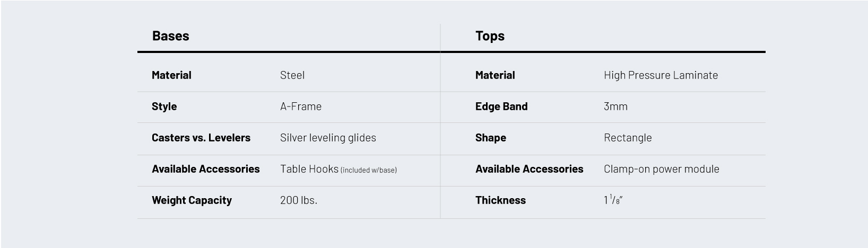Select High Pressure Laminate value
The image size is (868, 248).
661,75
